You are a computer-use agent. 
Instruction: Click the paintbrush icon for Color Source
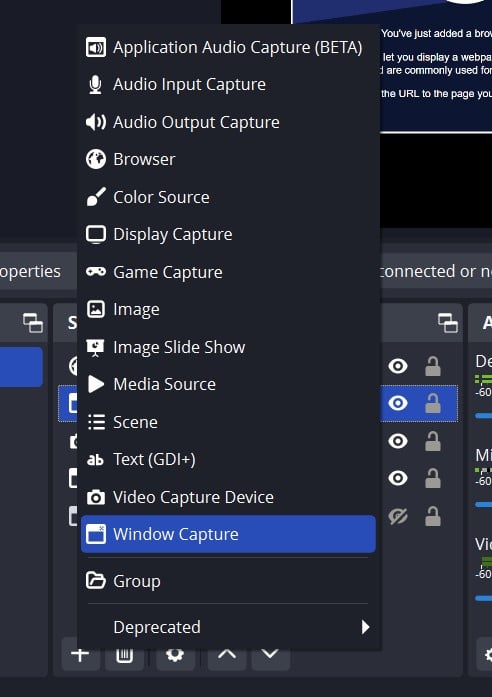click(x=96, y=197)
